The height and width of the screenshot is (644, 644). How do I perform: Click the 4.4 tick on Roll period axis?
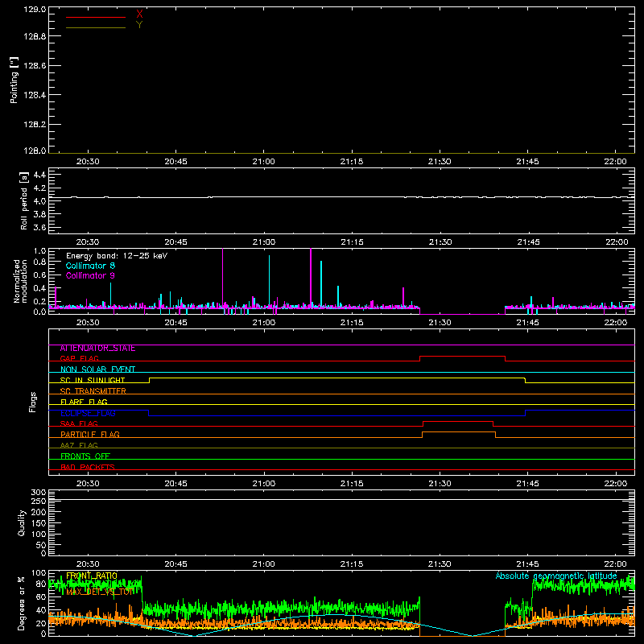tap(39, 175)
